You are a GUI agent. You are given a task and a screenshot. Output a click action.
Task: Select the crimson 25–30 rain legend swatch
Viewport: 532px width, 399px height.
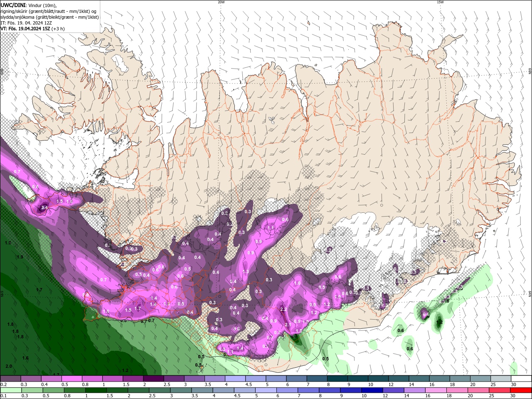point(499,390)
